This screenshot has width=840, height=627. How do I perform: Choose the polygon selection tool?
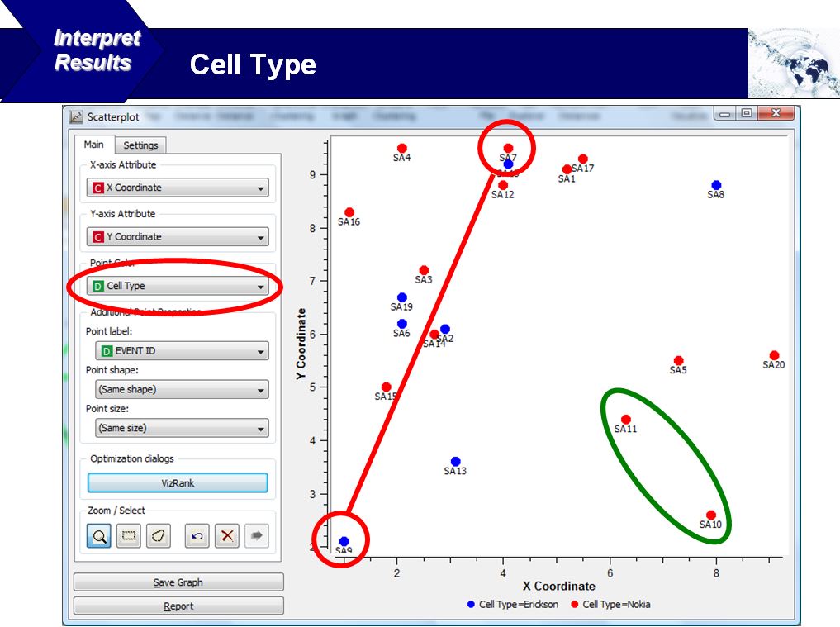click(159, 535)
